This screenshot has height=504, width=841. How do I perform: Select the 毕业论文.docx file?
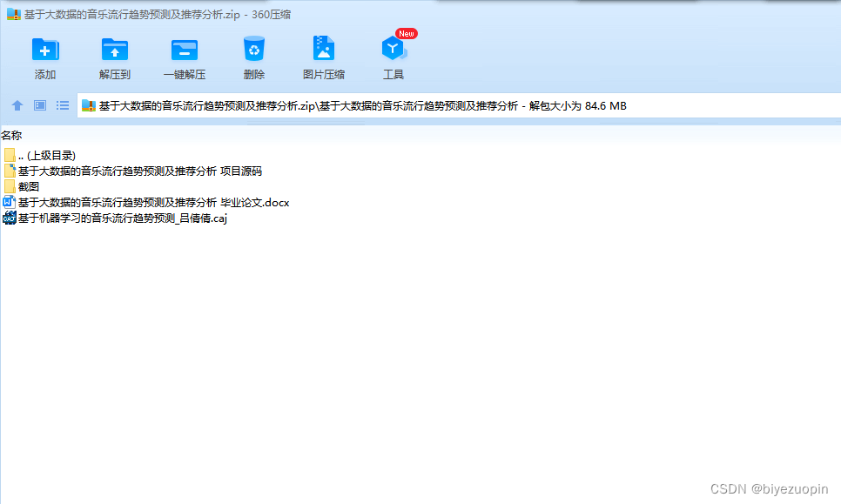point(146,202)
